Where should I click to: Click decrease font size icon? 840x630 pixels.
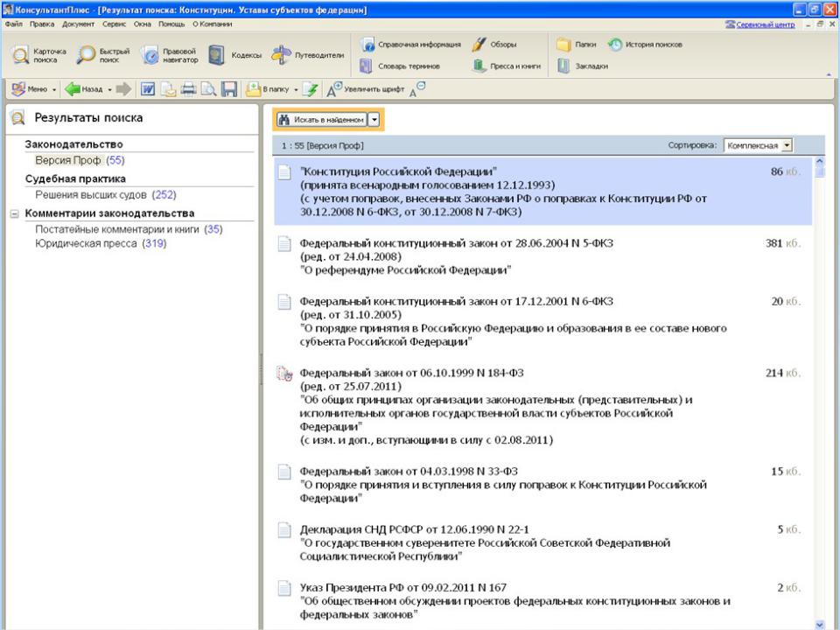pyautogui.click(x=417, y=89)
